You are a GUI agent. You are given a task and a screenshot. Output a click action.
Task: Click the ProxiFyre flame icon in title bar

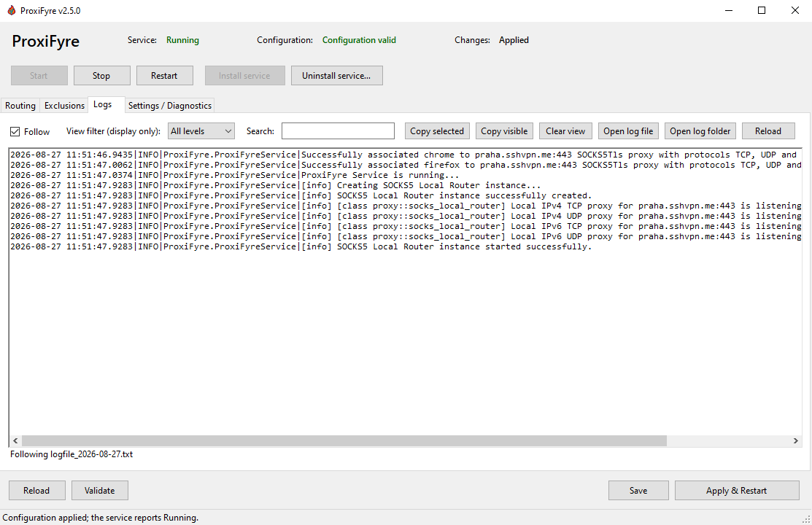[11, 10]
